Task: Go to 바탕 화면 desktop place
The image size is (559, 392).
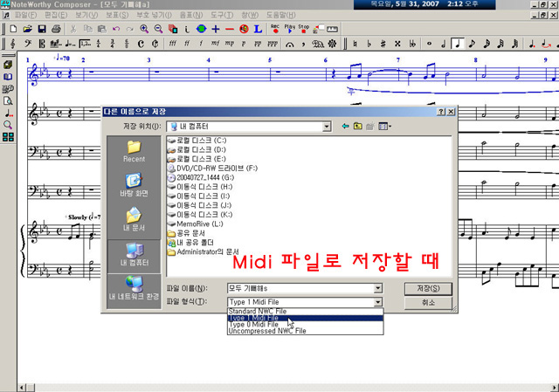Action: pos(134,185)
